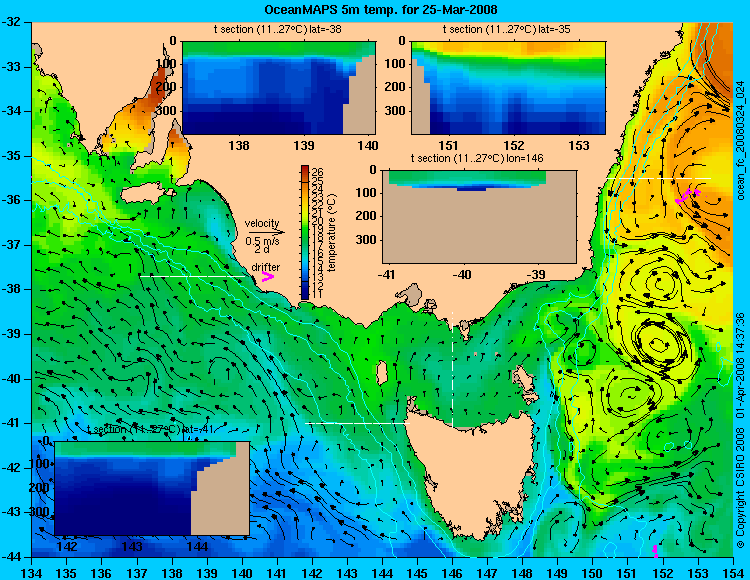Click the tightly wound eddy near 152E, -39
The height and width of the screenshot is (580, 750).
click(660, 343)
